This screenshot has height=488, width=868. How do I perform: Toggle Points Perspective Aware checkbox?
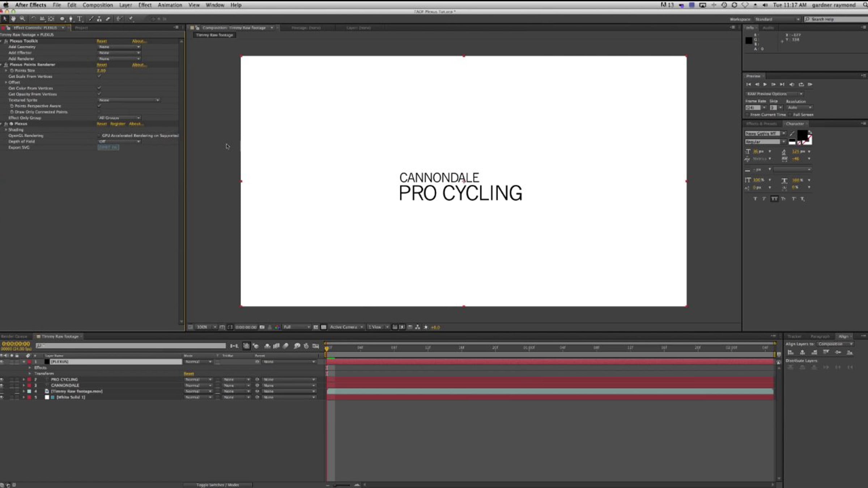(x=99, y=106)
